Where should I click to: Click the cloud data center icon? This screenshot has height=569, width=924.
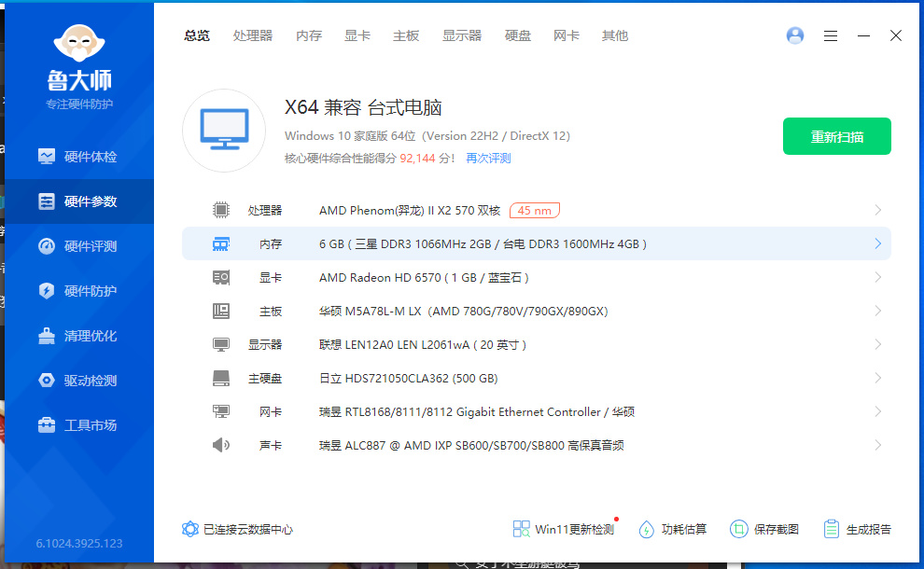click(190, 530)
